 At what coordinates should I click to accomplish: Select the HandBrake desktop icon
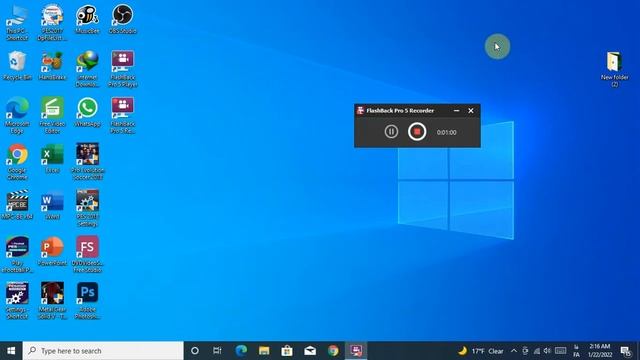click(52, 66)
